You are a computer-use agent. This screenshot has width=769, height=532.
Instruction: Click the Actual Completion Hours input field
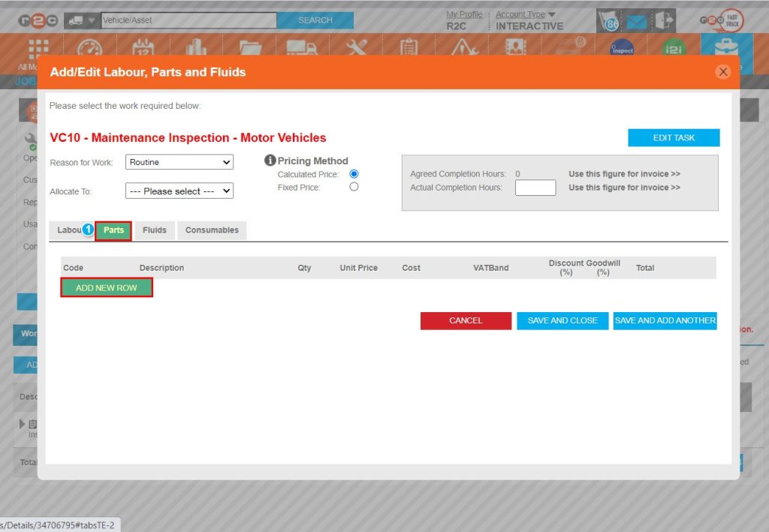(x=535, y=187)
